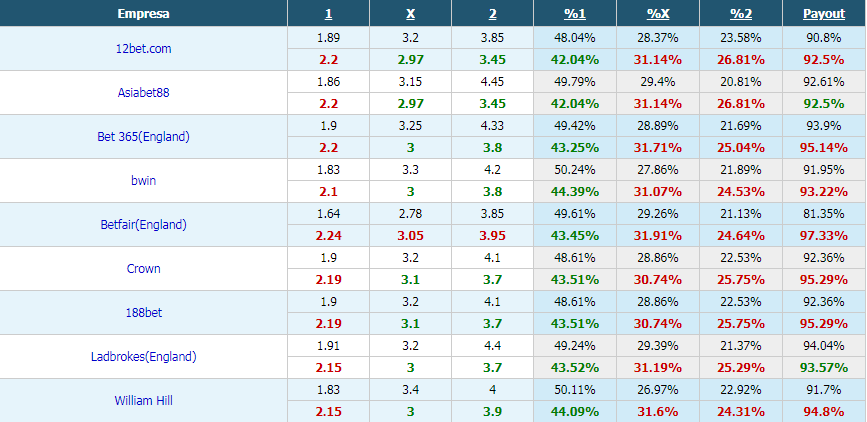Open the 12bet.com company link
The image size is (867, 422).
tap(143, 49)
